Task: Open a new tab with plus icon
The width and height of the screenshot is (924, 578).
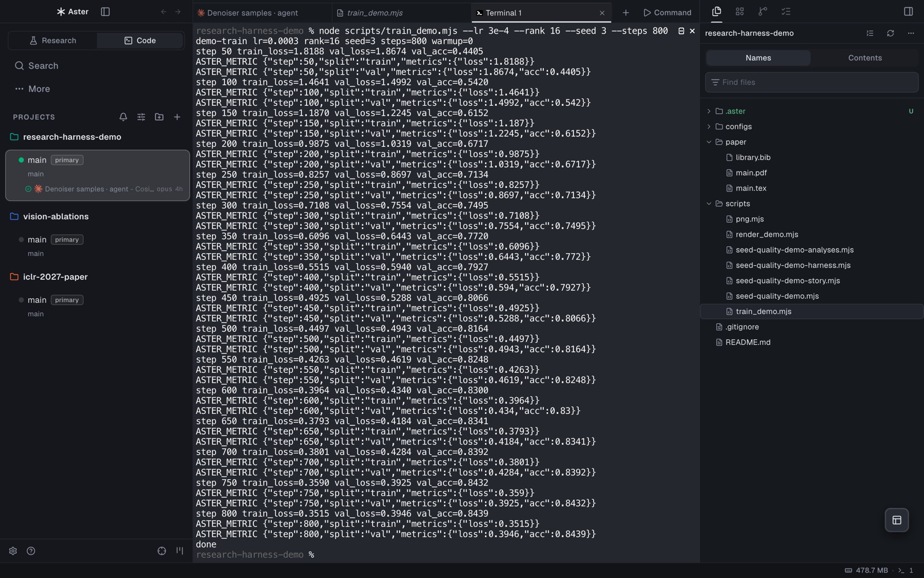Action: [x=625, y=12]
